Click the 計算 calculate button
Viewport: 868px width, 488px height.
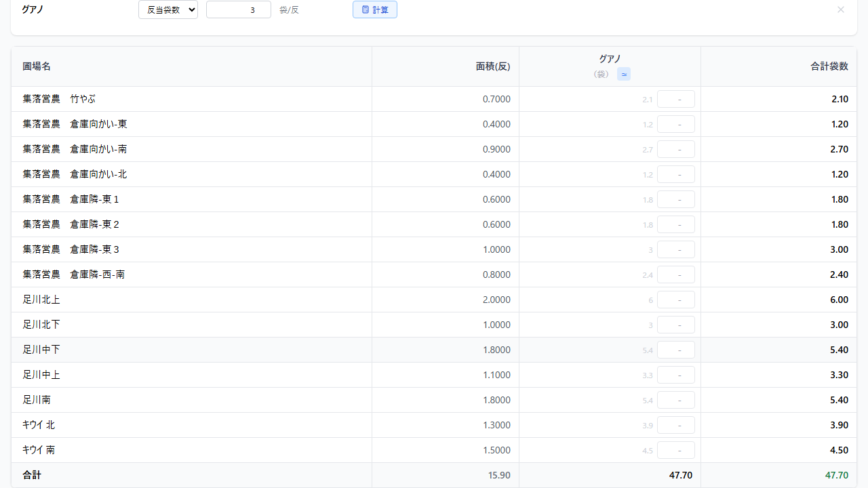click(374, 9)
